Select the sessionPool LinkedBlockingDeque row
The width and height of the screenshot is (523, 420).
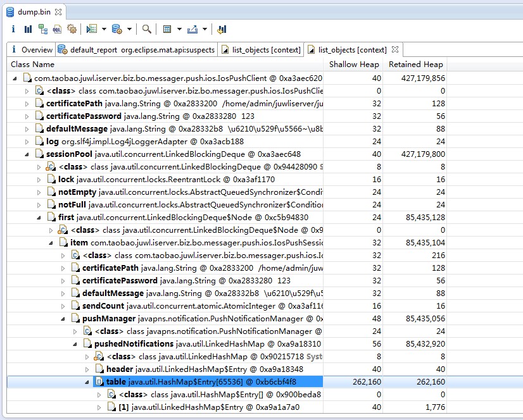click(x=227, y=154)
